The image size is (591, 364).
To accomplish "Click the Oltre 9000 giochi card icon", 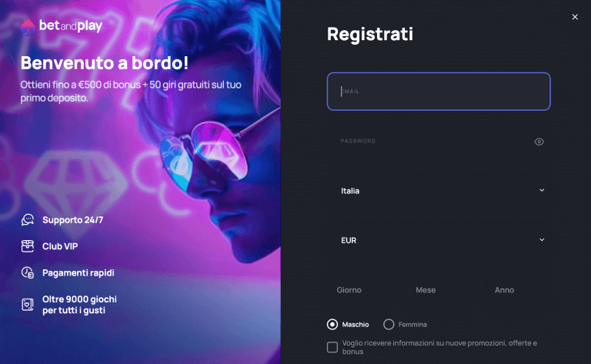I will (x=28, y=305).
